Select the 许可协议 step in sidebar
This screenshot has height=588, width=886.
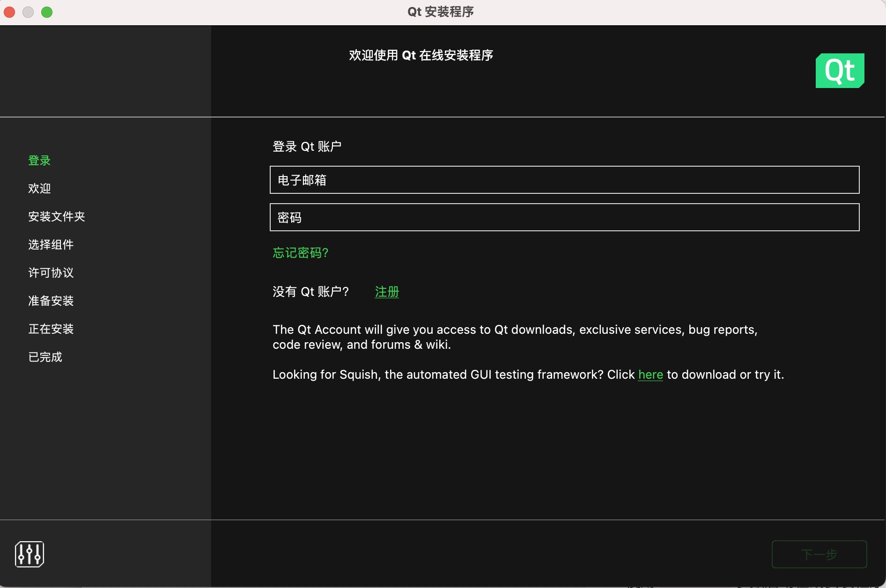tap(51, 273)
